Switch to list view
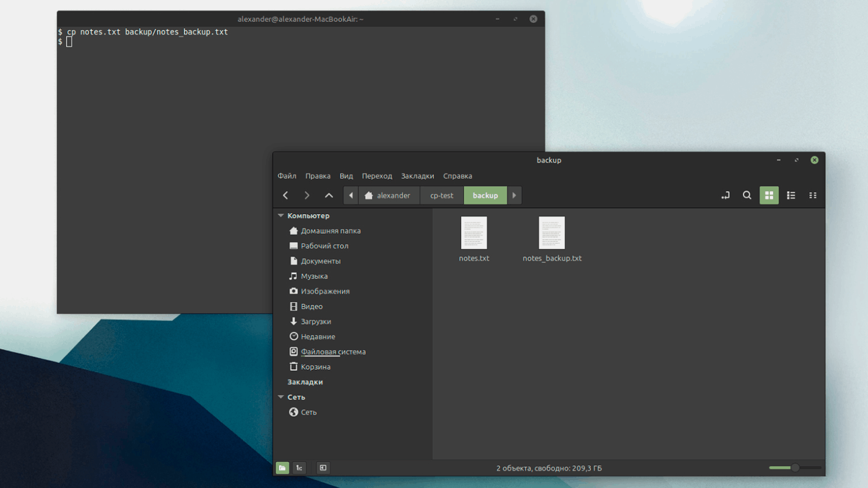 pos(791,196)
